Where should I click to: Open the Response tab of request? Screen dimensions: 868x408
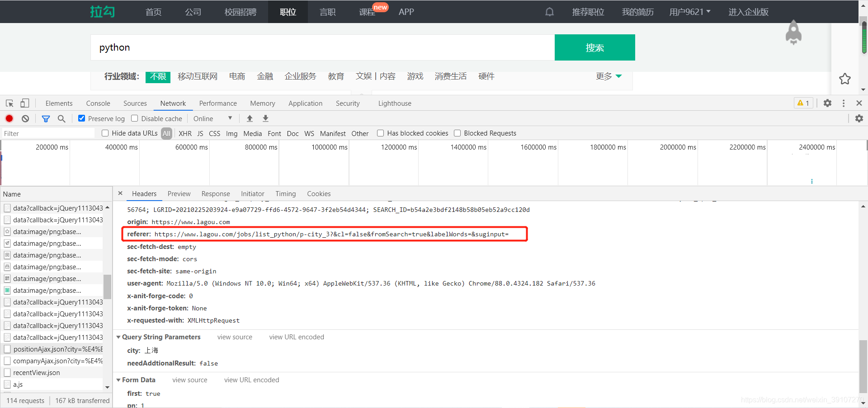pos(216,193)
